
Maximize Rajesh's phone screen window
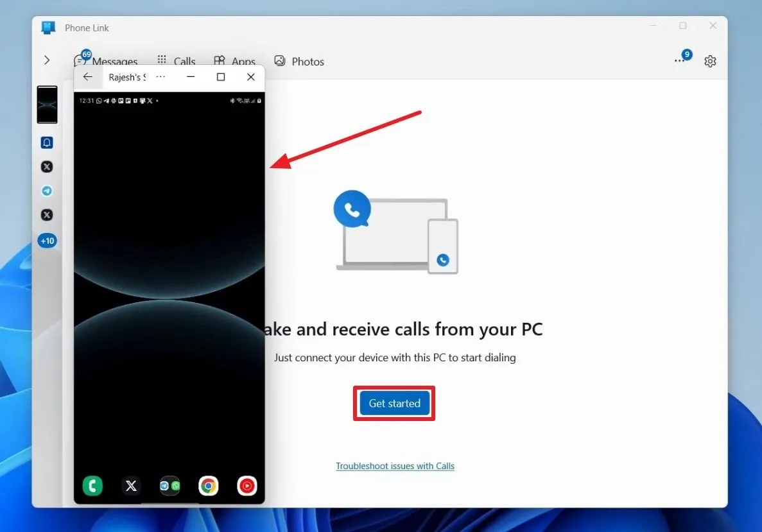(x=221, y=77)
